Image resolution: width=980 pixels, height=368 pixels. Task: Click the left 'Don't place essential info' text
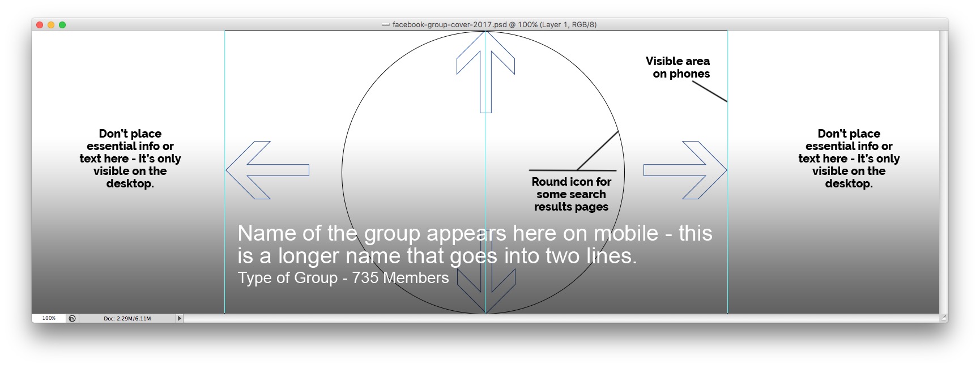point(130,159)
